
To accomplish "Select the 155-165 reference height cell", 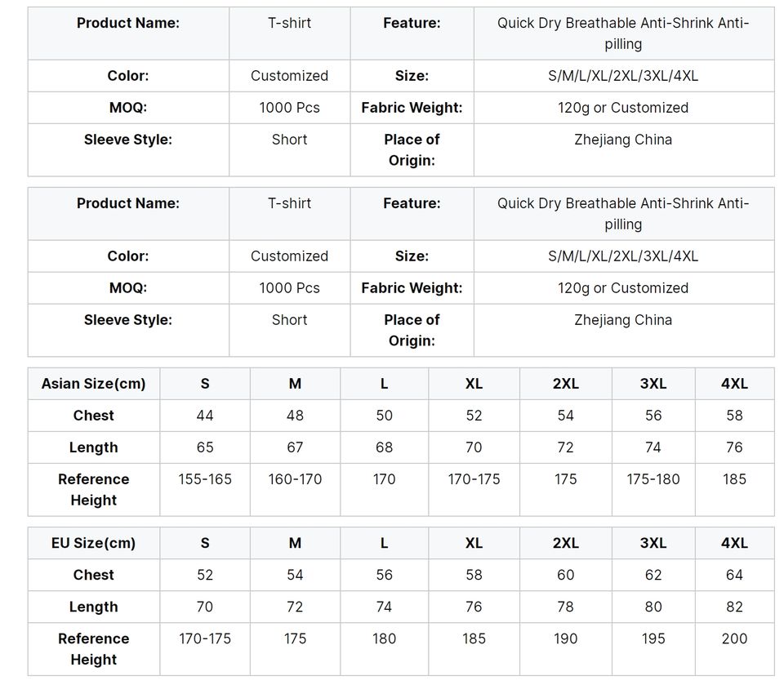I will tap(205, 479).
